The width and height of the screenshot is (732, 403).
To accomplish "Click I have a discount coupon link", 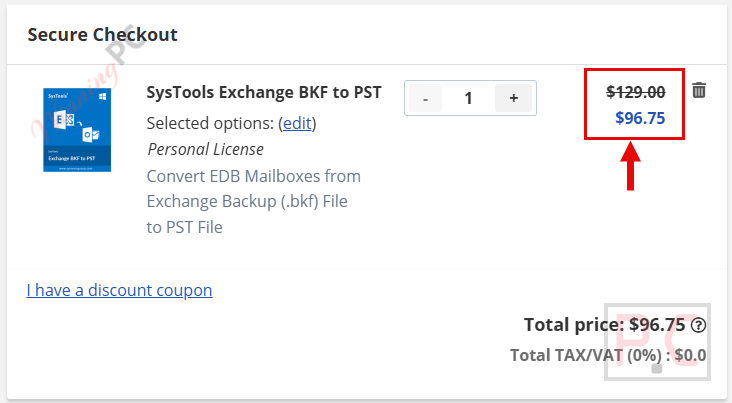I will point(120,290).
